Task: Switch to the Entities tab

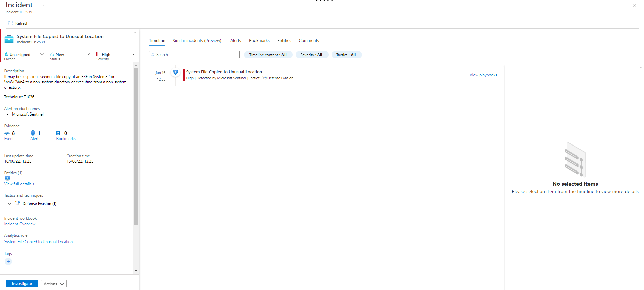Action: click(284, 41)
